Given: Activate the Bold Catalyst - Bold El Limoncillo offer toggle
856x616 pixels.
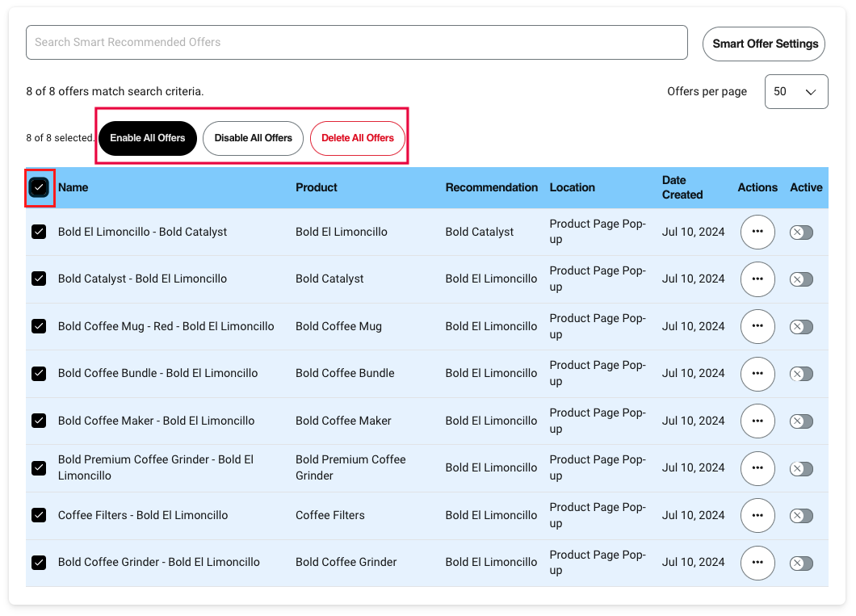Looking at the screenshot, I should click(801, 279).
